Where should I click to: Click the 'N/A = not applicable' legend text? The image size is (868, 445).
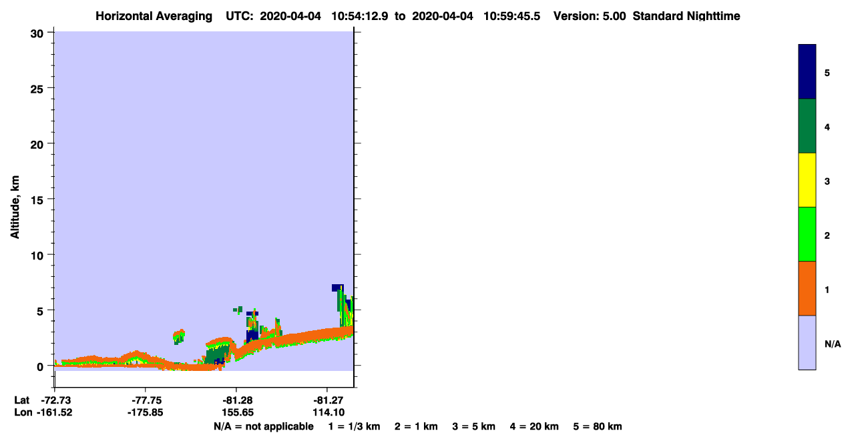(x=264, y=426)
